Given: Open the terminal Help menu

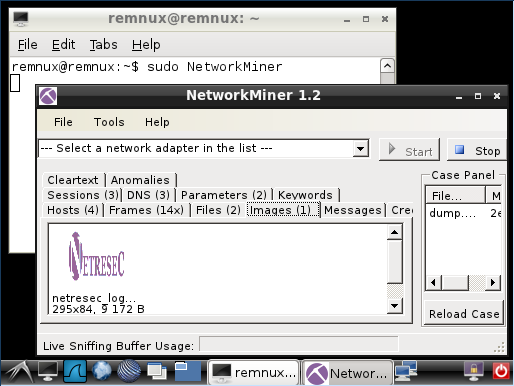Looking at the screenshot, I should click(146, 45).
